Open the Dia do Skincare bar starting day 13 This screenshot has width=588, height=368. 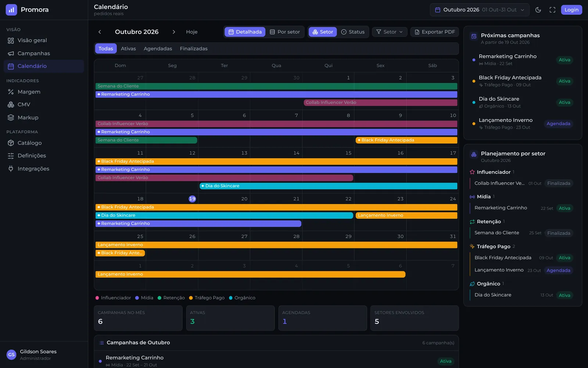[x=329, y=186]
